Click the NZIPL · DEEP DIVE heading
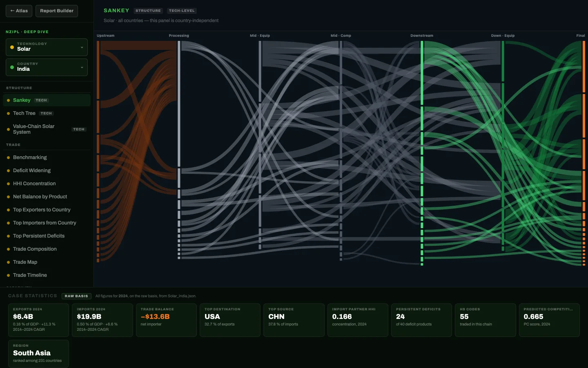This screenshot has width=588, height=368. tap(27, 31)
